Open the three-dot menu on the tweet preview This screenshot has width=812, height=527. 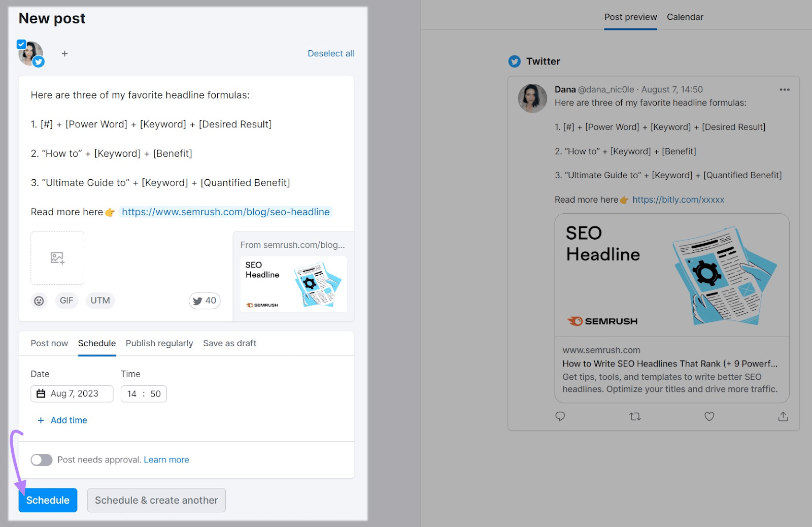click(x=784, y=89)
